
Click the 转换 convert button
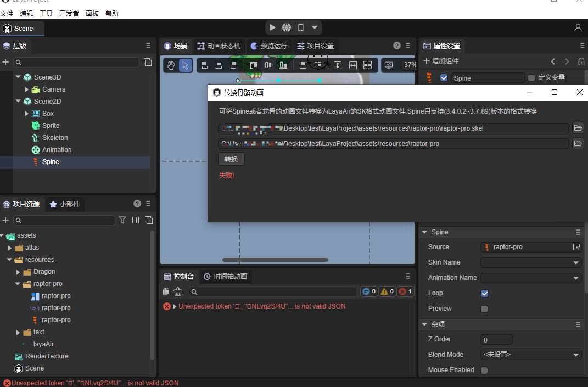click(231, 159)
